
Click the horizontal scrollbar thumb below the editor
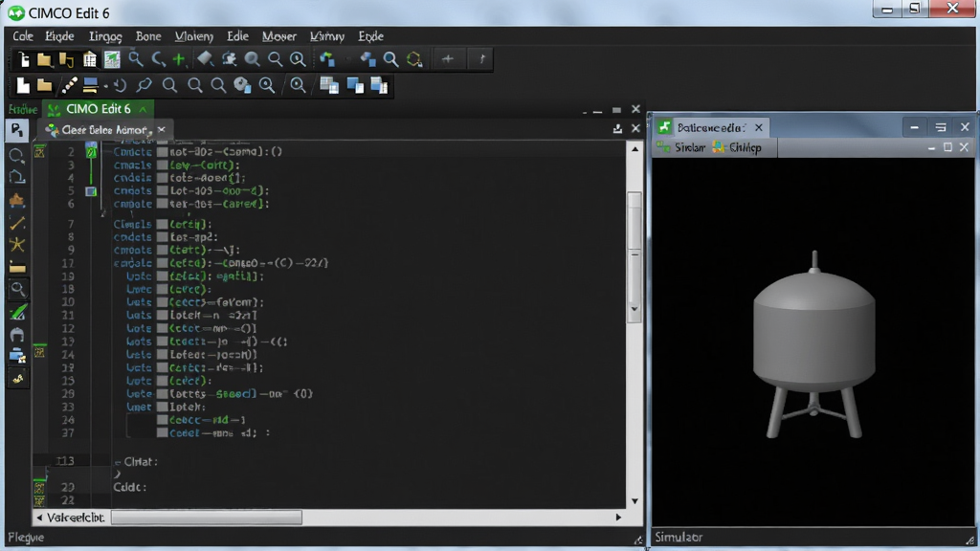(207, 518)
